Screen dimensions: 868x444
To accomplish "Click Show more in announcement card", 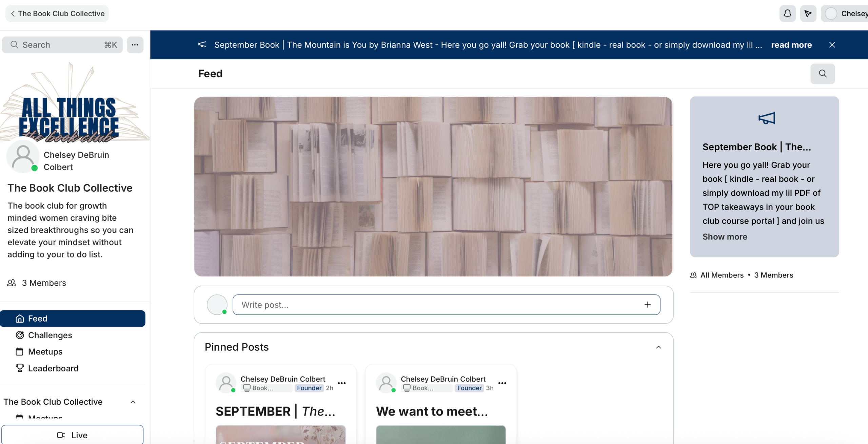I will pyautogui.click(x=725, y=237).
